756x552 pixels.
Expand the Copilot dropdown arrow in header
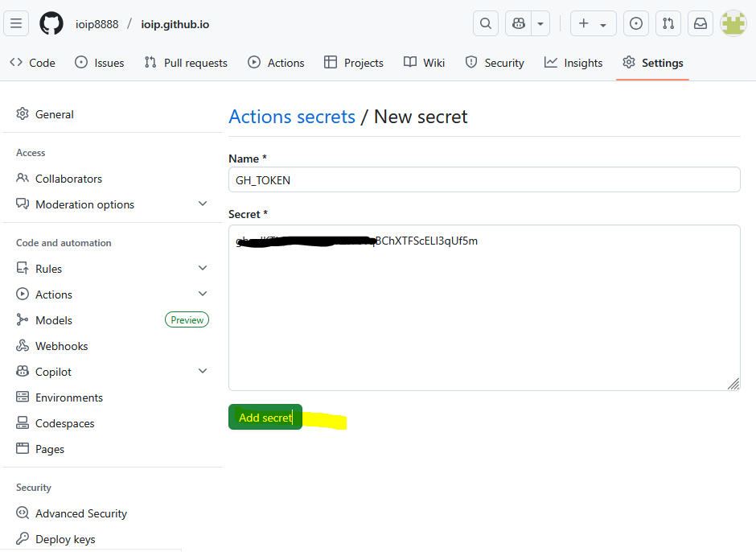(x=540, y=23)
